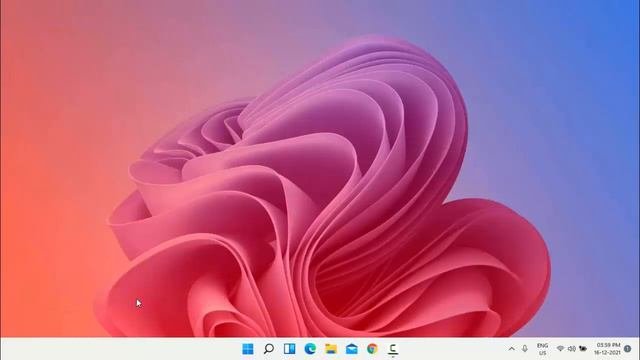640x360 pixels.
Task: Switch the ENG US input language
Action: pyautogui.click(x=542, y=349)
